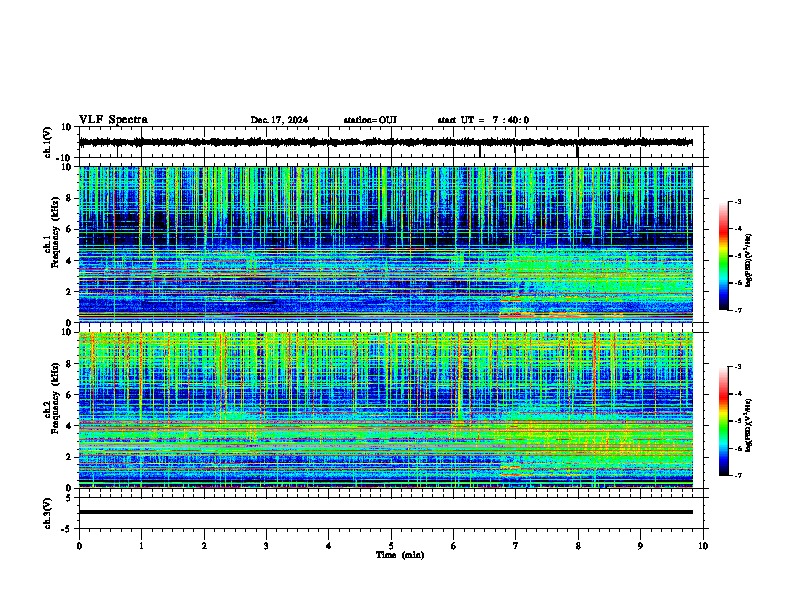Click the ch.1 spectrogram color bar
Image resolution: width=792 pixels, height=612 pixels.
click(724, 256)
